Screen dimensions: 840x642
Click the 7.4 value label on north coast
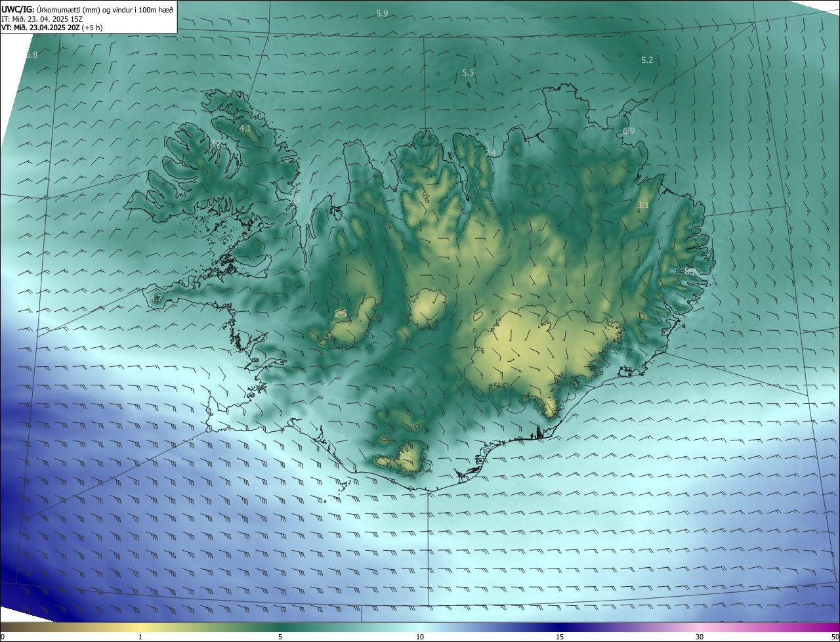tap(490, 154)
